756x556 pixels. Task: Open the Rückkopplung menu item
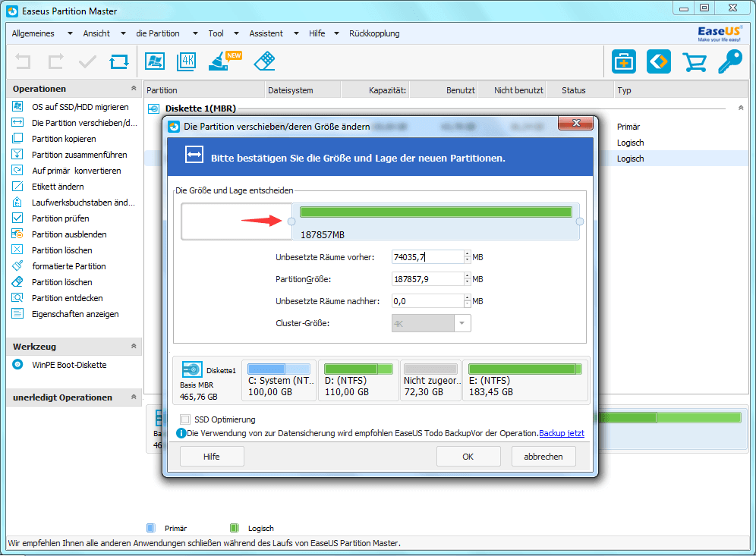374,33
